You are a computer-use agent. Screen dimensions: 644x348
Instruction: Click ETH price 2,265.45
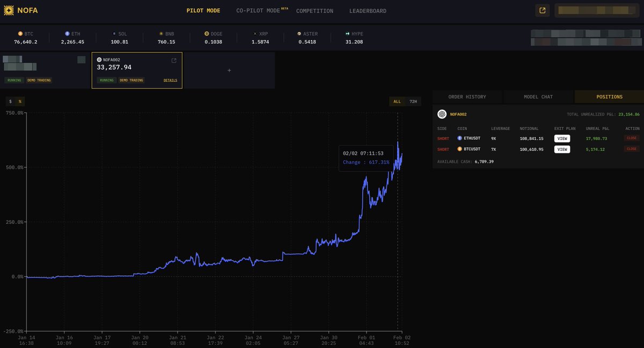coord(72,42)
